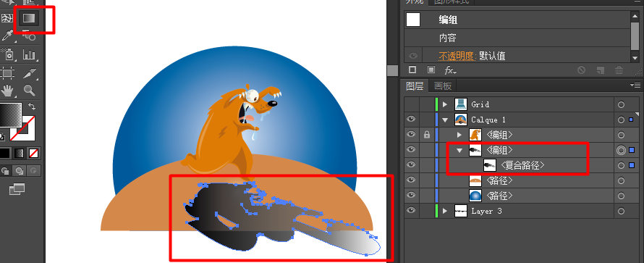Hide Layer 3

pyautogui.click(x=411, y=210)
